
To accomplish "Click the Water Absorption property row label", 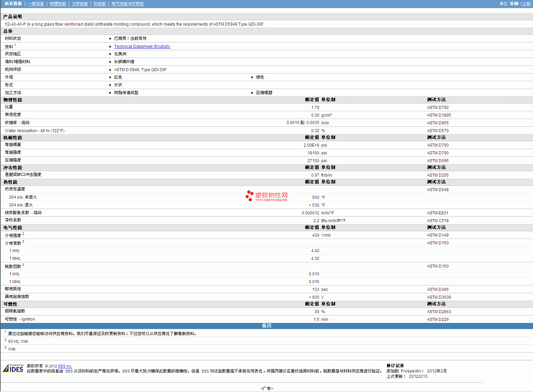I will click(x=34, y=131).
